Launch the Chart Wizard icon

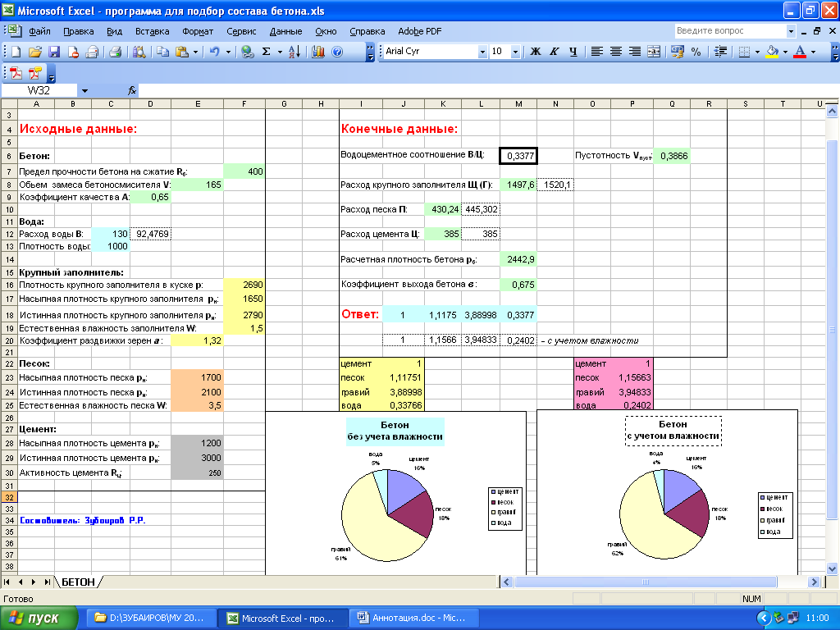pyautogui.click(x=317, y=52)
